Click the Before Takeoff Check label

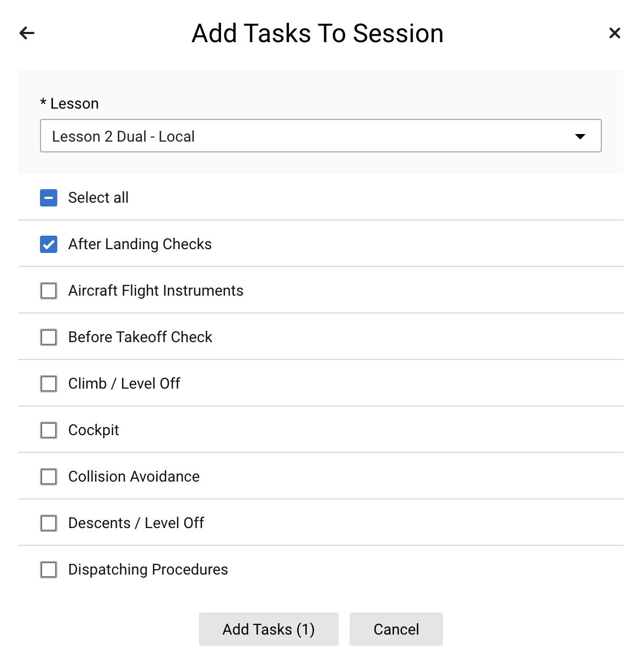140,337
